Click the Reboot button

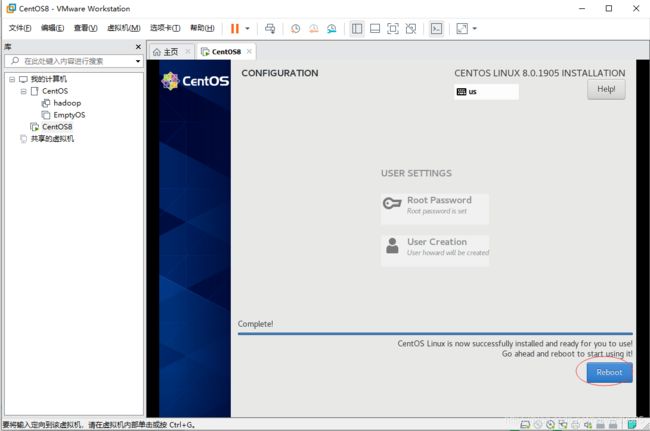click(x=609, y=373)
